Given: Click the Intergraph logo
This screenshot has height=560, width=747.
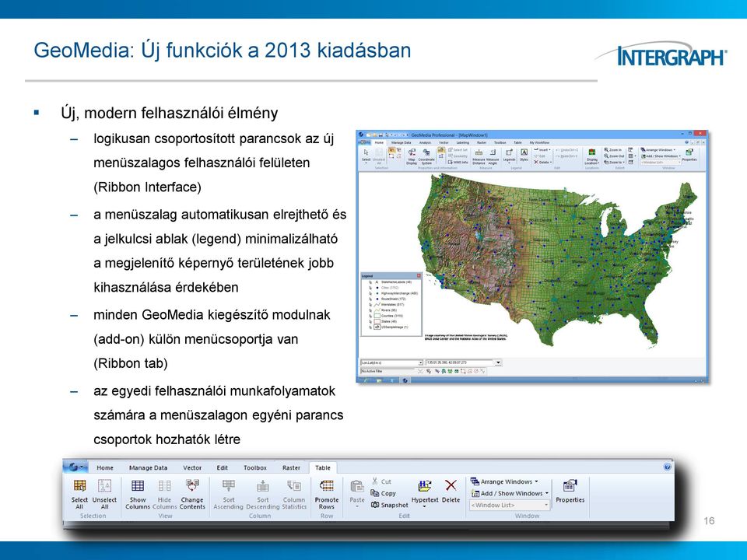Looking at the screenshot, I should pyautogui.click(x=661, y=55).
